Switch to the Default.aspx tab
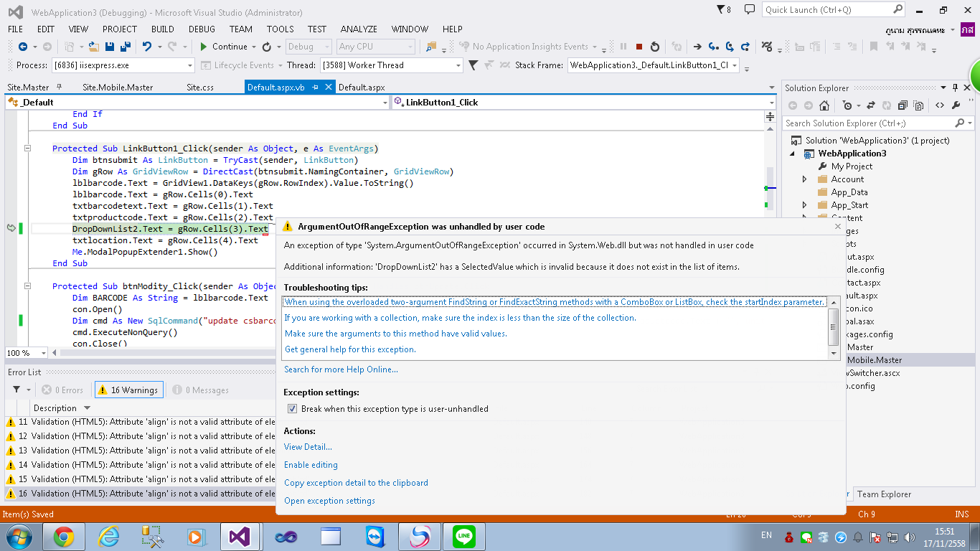This screenshot has height=551, width=980. pyautogui.click(x=362, y=88)
